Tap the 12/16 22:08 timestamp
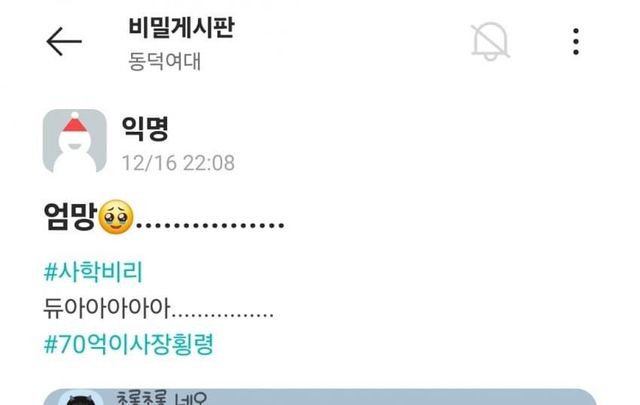Image resolution: width=640 pixels, height=405 pixels. pos(178,163)
